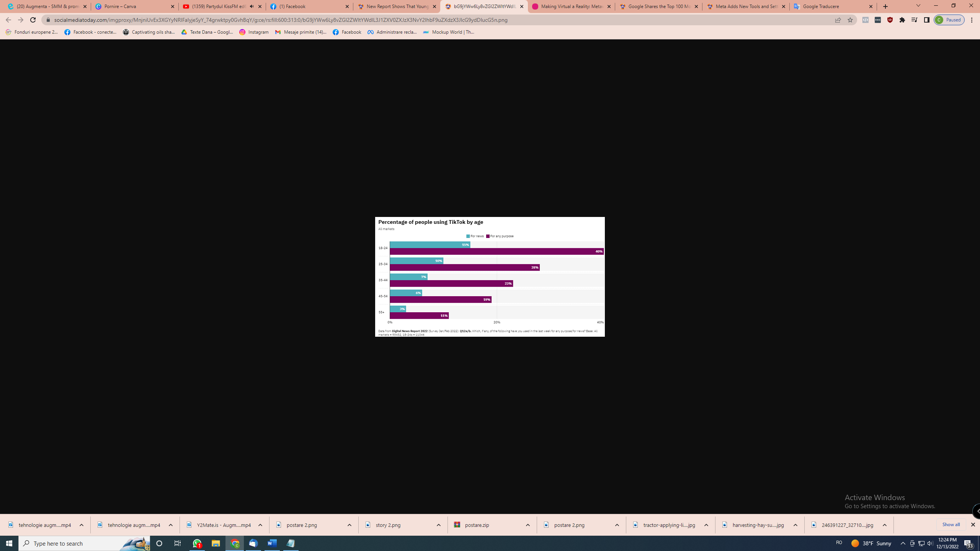Image resolution: width=980 pixels, height=551 pixels.
Task: Click Show all downloads button
Action: click(951, 525)
